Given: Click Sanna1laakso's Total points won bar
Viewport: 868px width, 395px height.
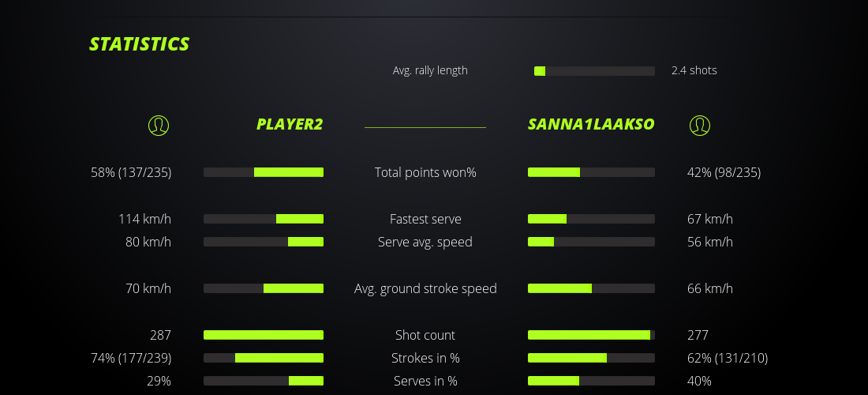Looking at the screenshot, I should pyautogui.click(x=591, y=172).
